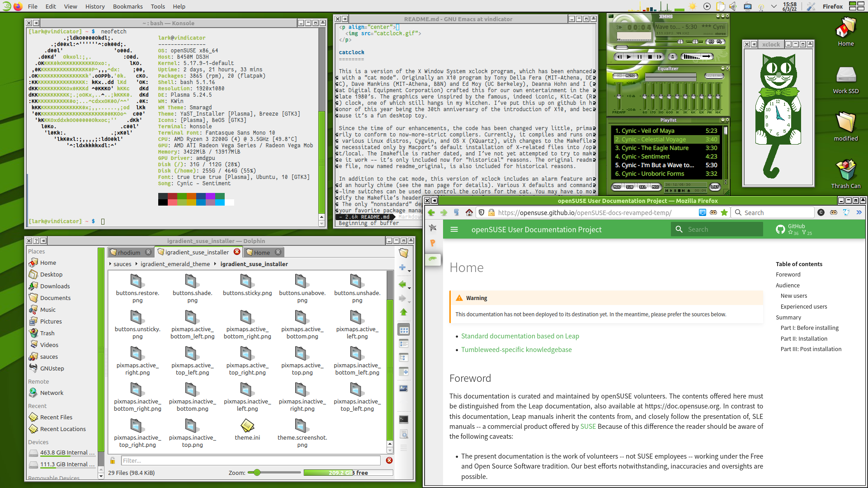The height and width of the screenshot is (488, 868).
Task: Open playlist SUB menu
Action: [x=630, y=187]
